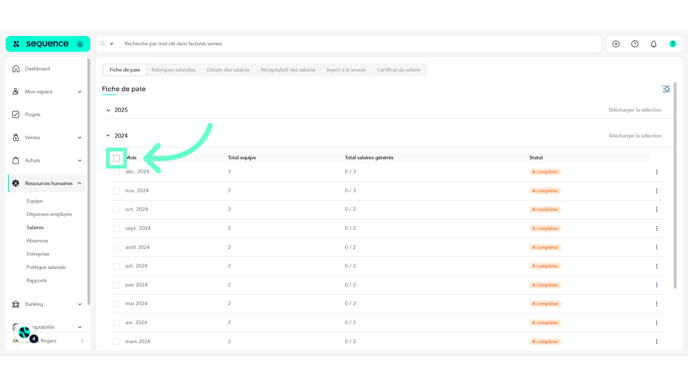Tick the sept. 2024 checkbox

click(x=116, y=229)
